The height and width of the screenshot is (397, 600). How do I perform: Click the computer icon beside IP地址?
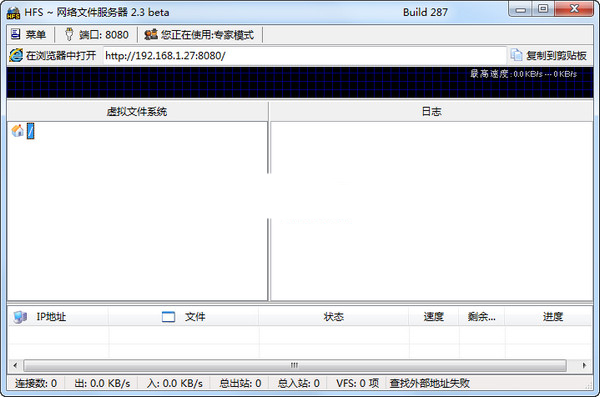click(20, 317)
